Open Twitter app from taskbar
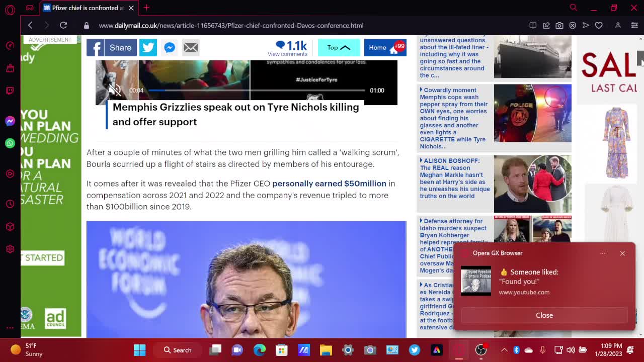 (x=415, y=350)
